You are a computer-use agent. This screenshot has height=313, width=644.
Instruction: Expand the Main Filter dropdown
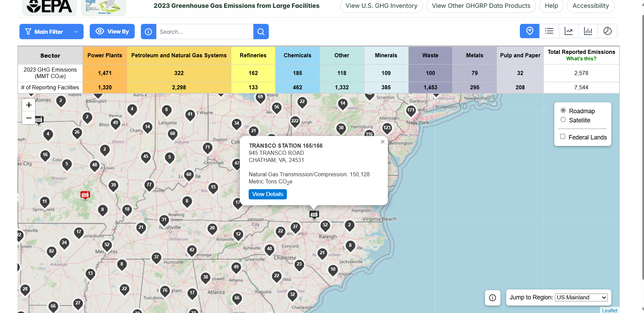(51, 31)
